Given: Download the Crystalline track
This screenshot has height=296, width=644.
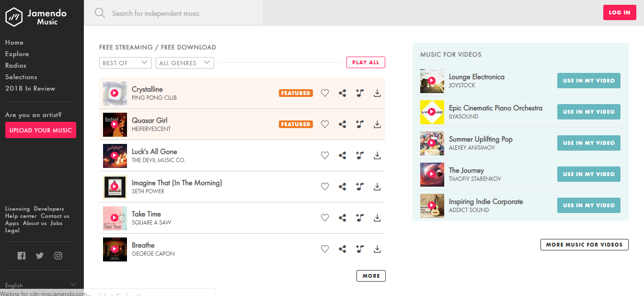Looking at the screenshot, I should [377, 93].
